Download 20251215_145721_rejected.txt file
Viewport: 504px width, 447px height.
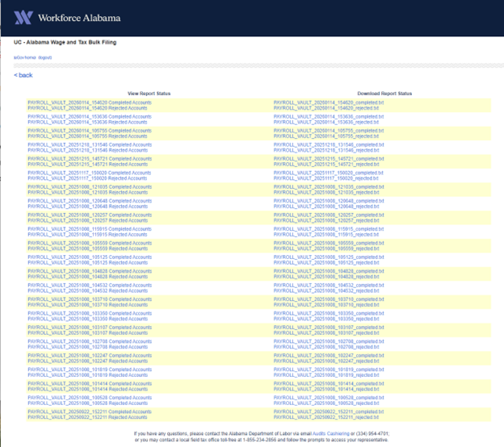pos(326,164)
